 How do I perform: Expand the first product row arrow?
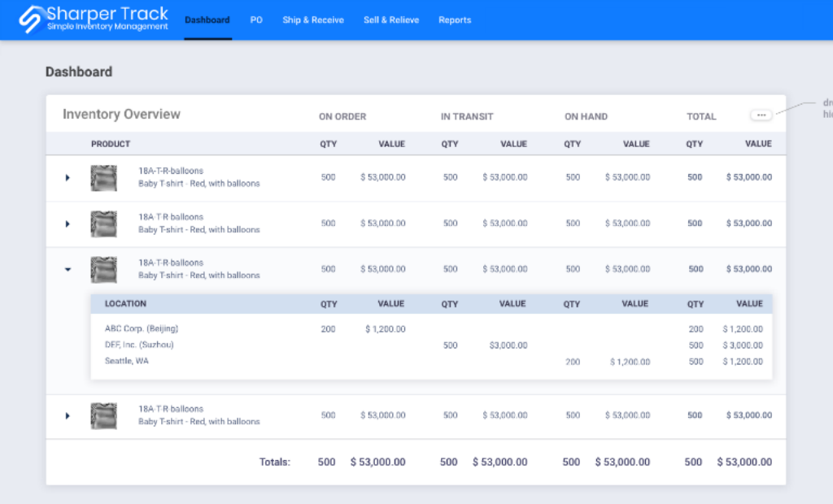click(x=68, y=177)
